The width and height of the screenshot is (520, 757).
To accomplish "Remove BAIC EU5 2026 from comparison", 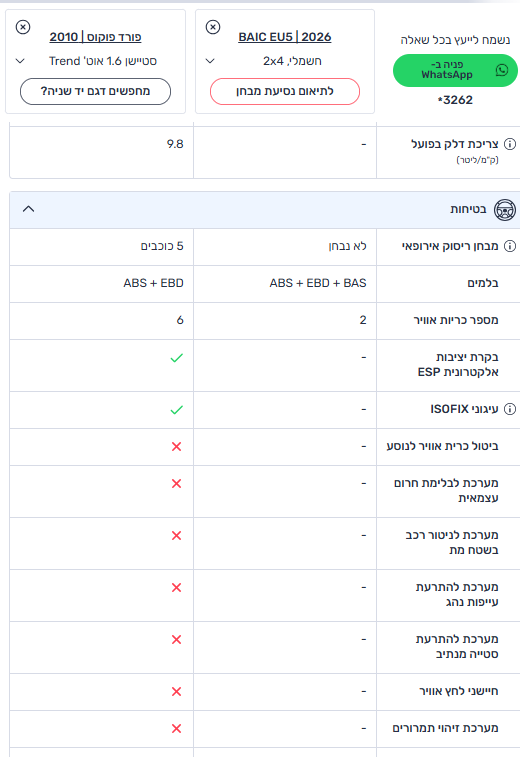I will (x=213, y=27).
